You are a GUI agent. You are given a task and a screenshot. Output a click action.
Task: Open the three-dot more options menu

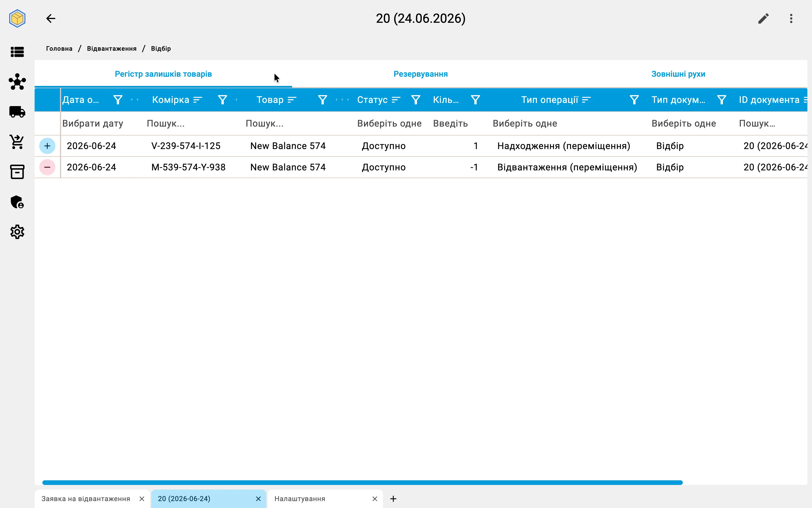(x=791, y=18)
